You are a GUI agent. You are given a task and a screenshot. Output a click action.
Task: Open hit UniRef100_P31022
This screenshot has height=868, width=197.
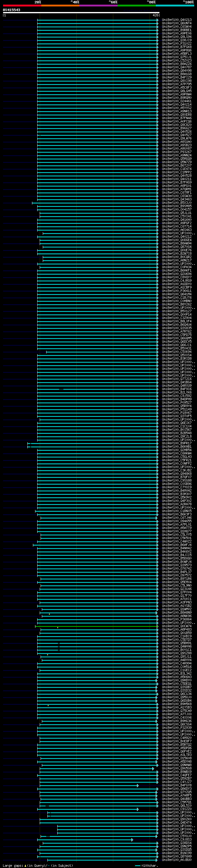(x=176, y=43)
